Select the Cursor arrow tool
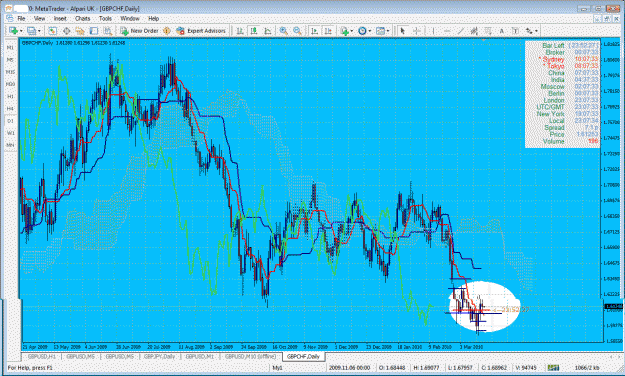Screen dimensions: 625x376 tap(403, 31)
